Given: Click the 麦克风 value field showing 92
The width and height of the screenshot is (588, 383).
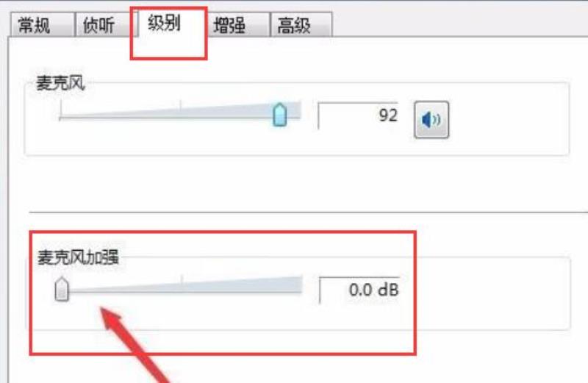Looking at the screenshot, I should click(358, 115).
